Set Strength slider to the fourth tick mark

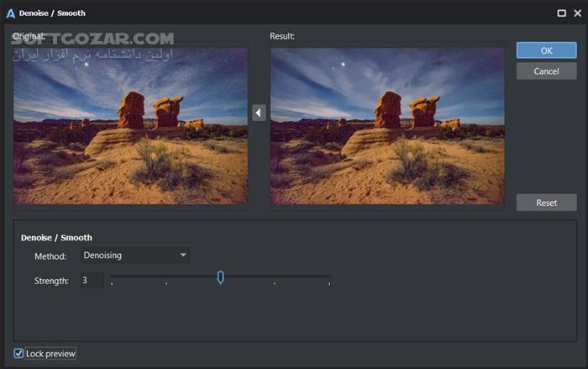(x=275, y=277)
